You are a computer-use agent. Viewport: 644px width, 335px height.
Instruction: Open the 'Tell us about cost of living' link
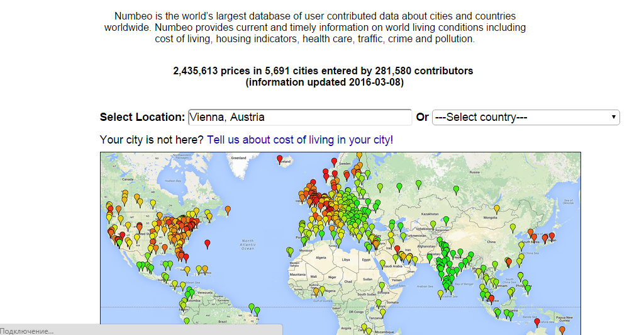(299, 140)
